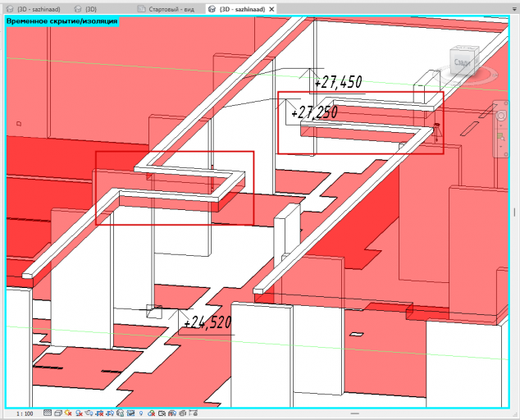This screenshot has height=420, width=520.
Task: Click Reveal Constraints icon at bar end
Action: [x=193, y=413]
